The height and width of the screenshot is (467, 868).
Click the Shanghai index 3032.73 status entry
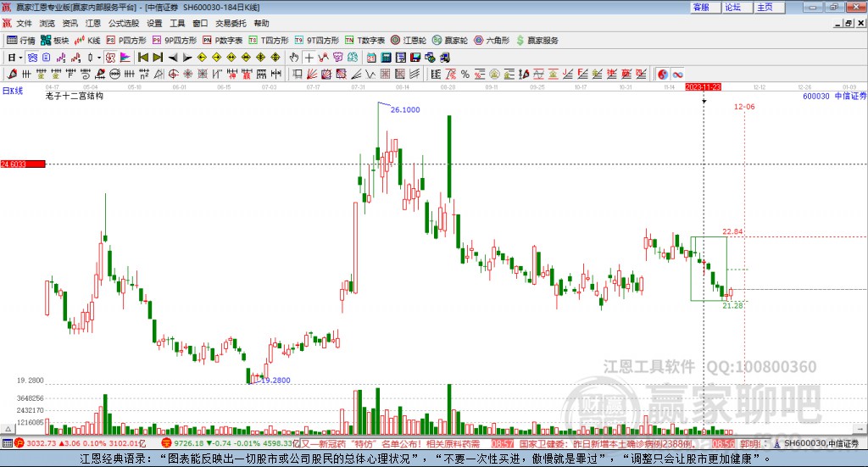(x=82, y=443)
